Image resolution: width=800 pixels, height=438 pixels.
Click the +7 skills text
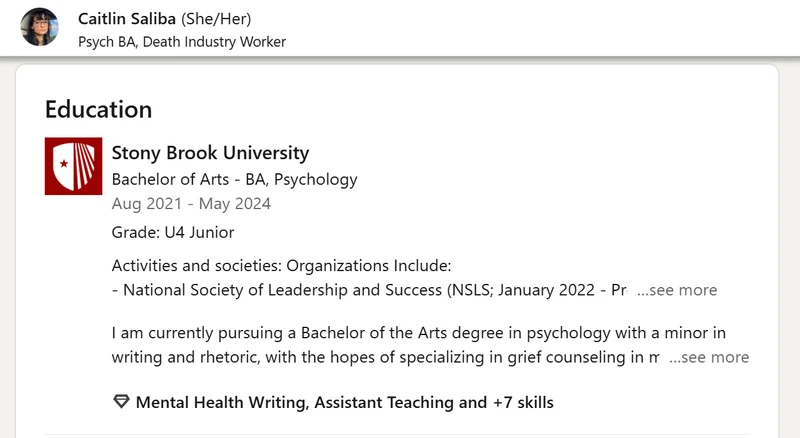click(x=523, y=402)
